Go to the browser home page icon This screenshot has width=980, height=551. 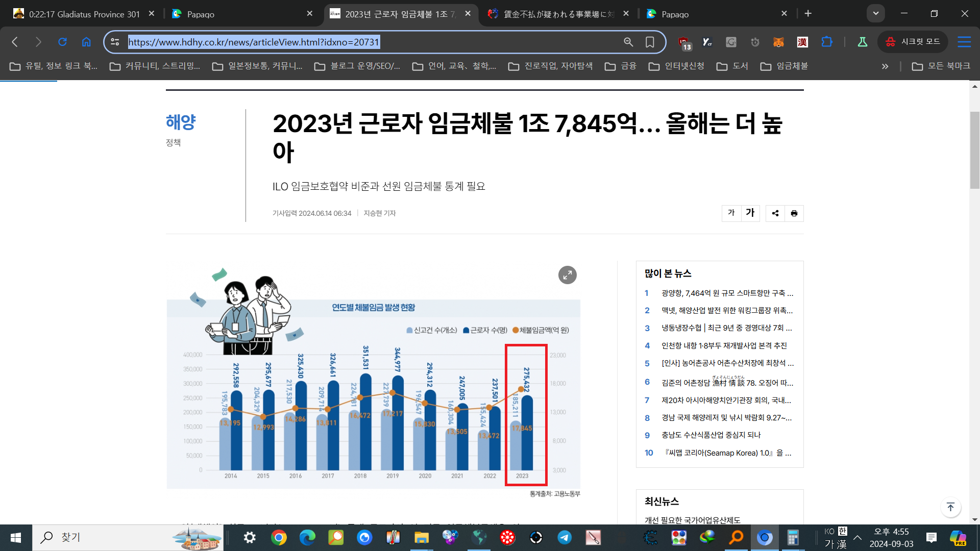point(86,42)
